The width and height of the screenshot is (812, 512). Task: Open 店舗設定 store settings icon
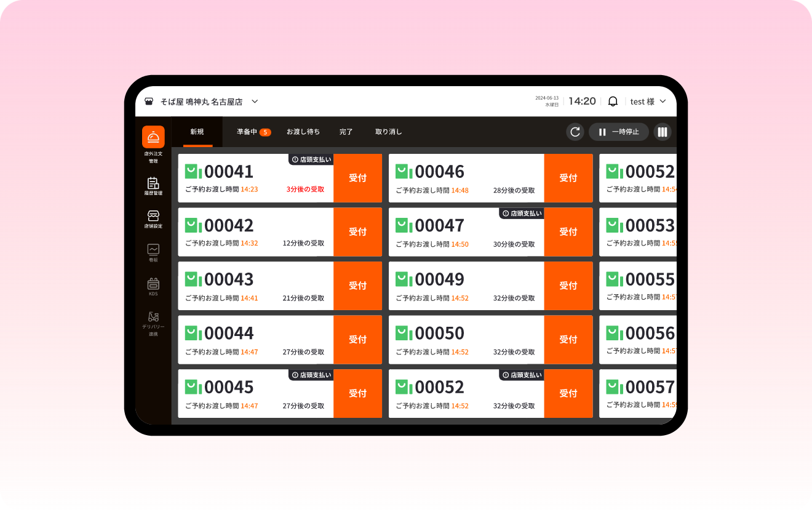(x=153, y=216)
